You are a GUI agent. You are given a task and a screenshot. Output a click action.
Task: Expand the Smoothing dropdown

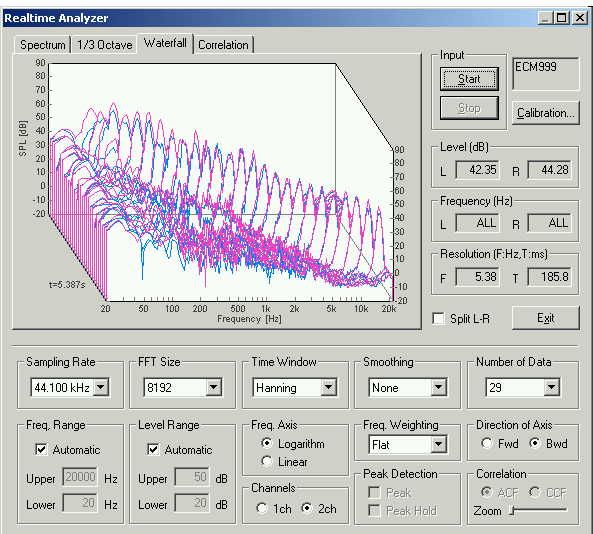click(438, 387)
